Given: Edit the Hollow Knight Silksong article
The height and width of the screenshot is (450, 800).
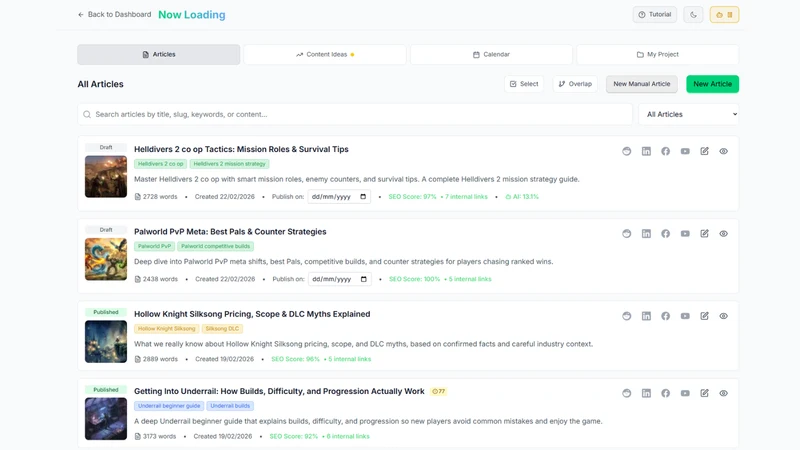Looking at the screenshot, I should coord(704,316).
